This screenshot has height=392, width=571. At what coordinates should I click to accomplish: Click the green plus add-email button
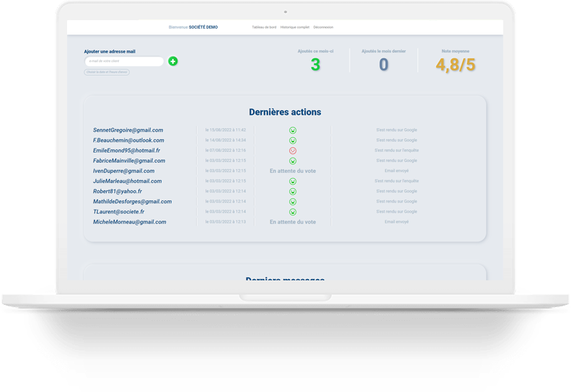[x=173, y=61]
